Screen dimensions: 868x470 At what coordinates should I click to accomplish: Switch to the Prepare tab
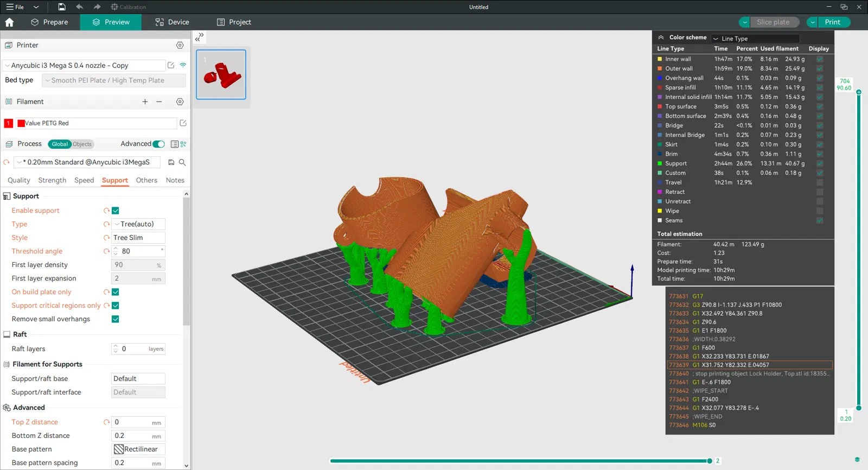coord(49,22)
